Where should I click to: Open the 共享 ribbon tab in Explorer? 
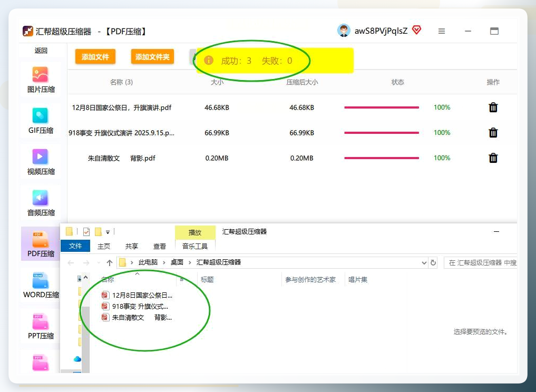(131, 246)
